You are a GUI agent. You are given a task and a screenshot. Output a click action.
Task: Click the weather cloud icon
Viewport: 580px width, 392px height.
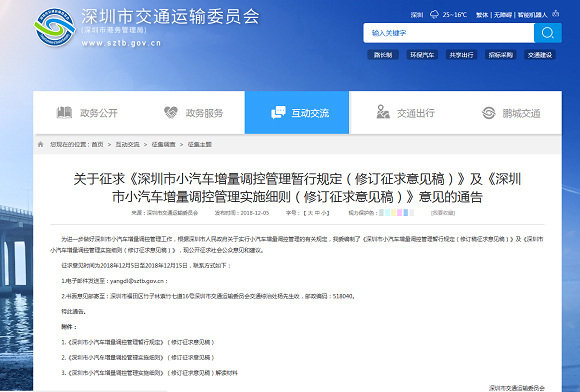click(x=434, y=14)
